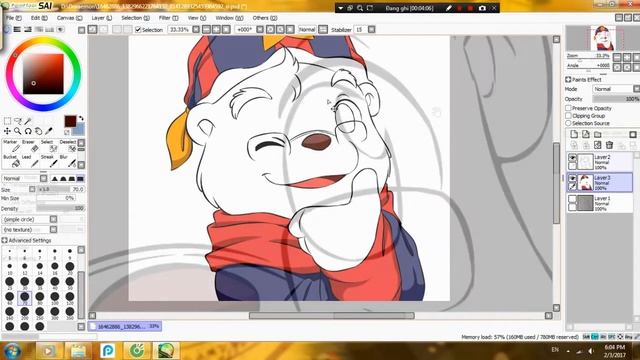This screenshot has width=640, height=360.
Task: Open the zoom percentage 33.33% dropdown
Action: pyautogui.click(x=196, y=29)
